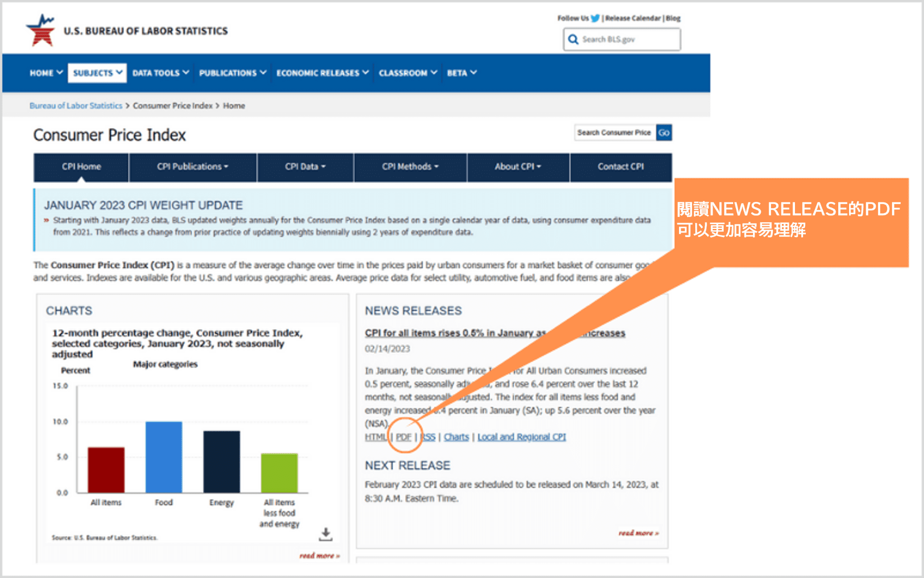Expand the HOME menu dropdown
This screenshot has width=924, height=578.
[x=46, y=73]
